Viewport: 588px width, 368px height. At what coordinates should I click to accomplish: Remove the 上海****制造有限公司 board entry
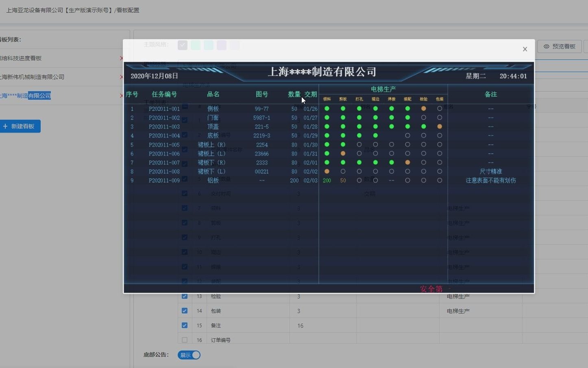[x=121, y=96]
